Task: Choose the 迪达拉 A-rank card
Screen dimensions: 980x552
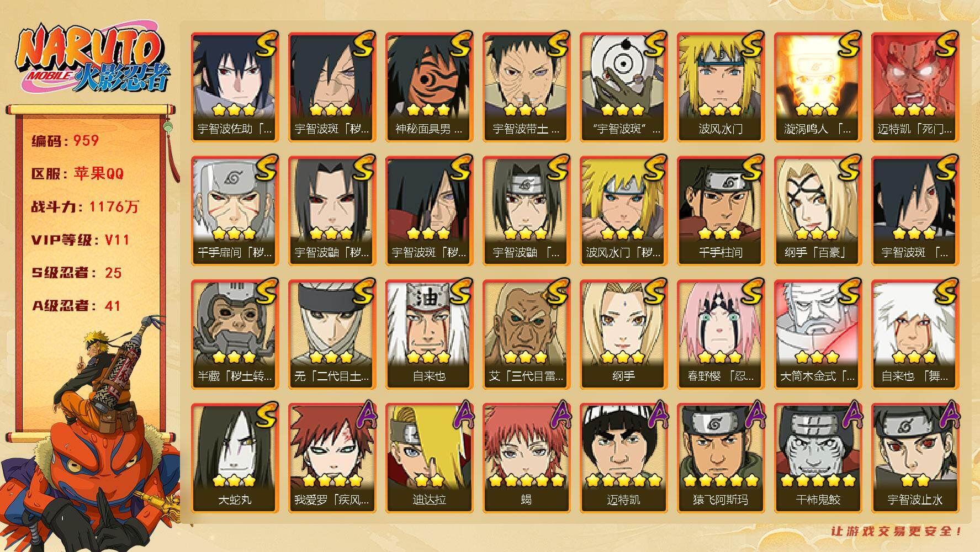Action: [429, 458]
